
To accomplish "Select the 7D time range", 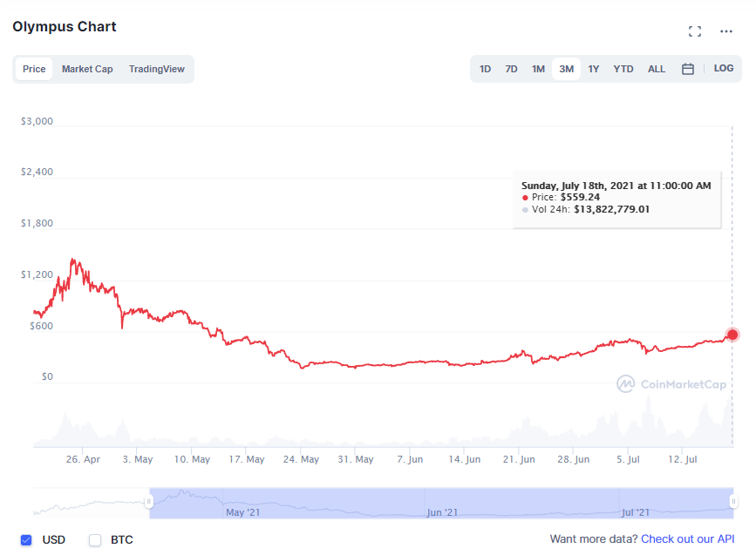I will [x=511, y=69].
